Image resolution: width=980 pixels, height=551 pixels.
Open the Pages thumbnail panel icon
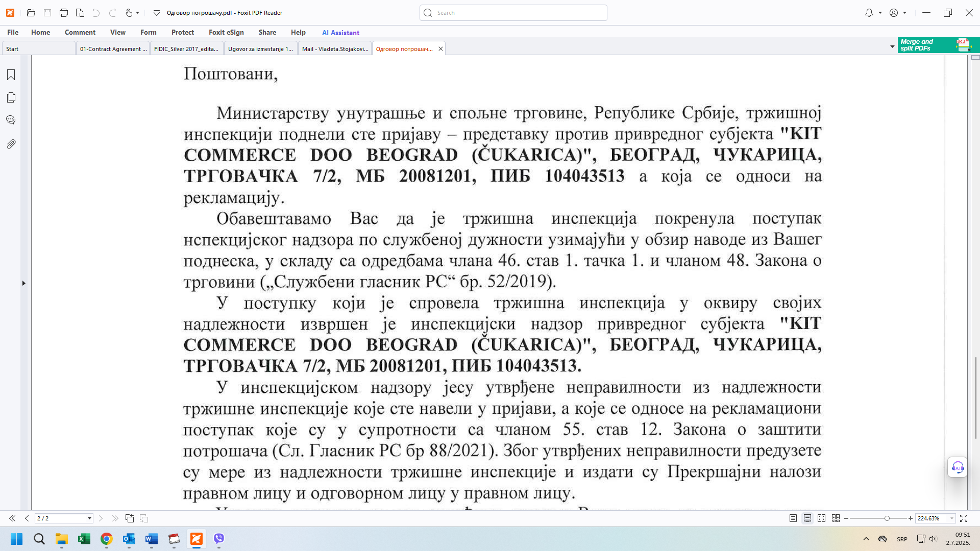coord(11,97)
